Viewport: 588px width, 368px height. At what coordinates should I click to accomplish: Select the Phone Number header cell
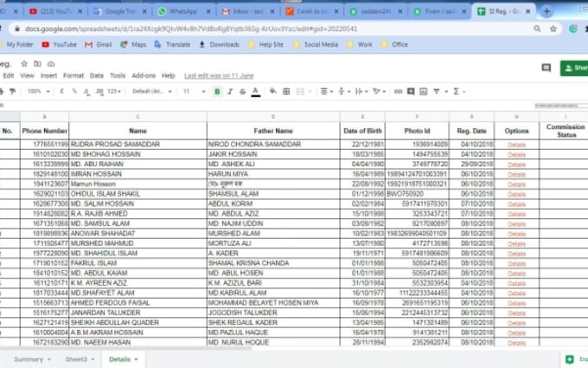[45, 131]
